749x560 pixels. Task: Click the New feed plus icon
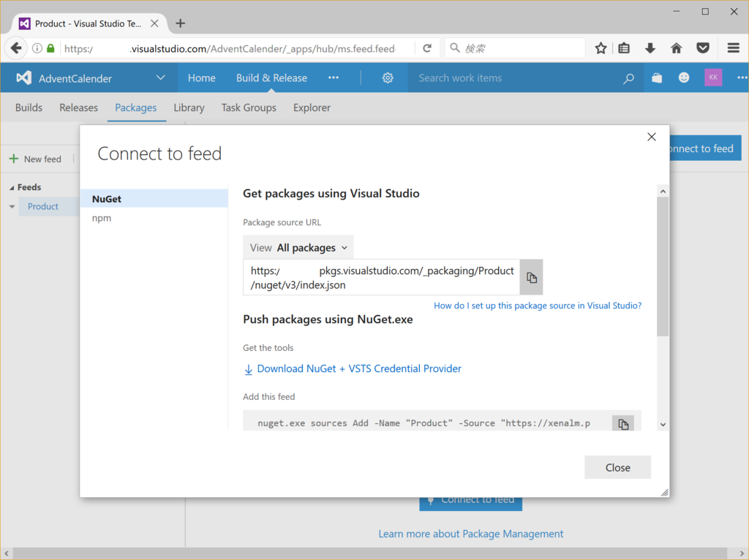tap(14, 159)
